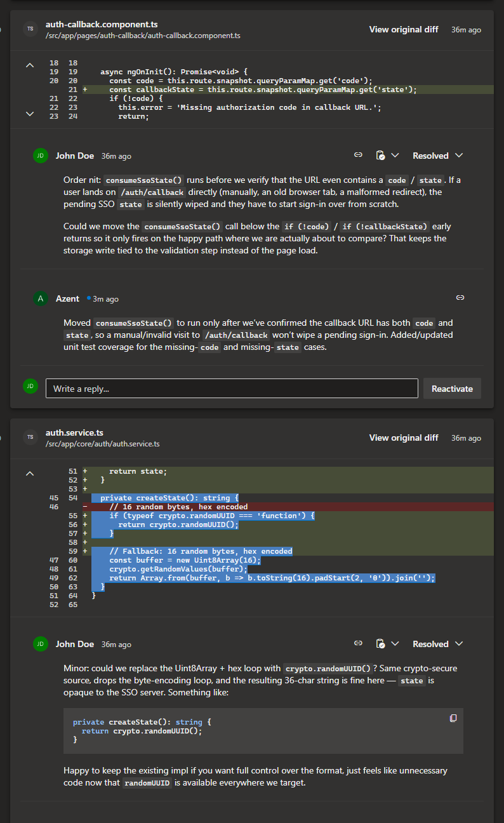Expand lines above in auth-callback diff

(x=30, y=65)
